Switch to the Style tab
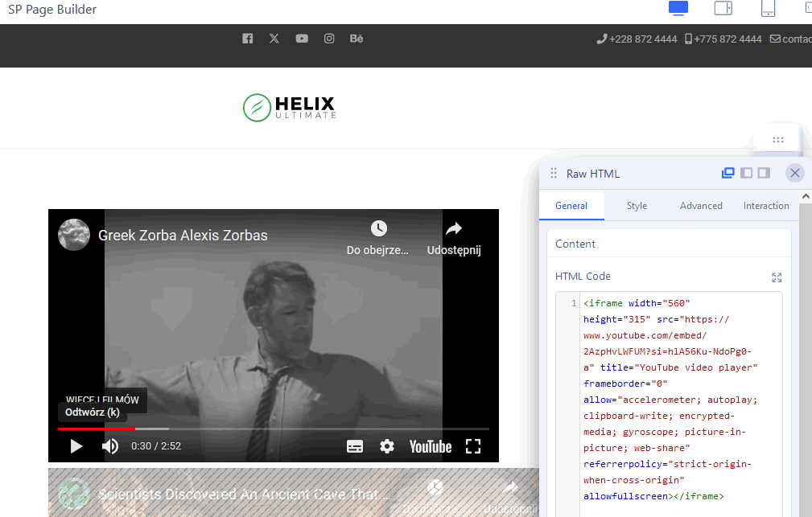812x517 pixels. [x=637, y=206]
